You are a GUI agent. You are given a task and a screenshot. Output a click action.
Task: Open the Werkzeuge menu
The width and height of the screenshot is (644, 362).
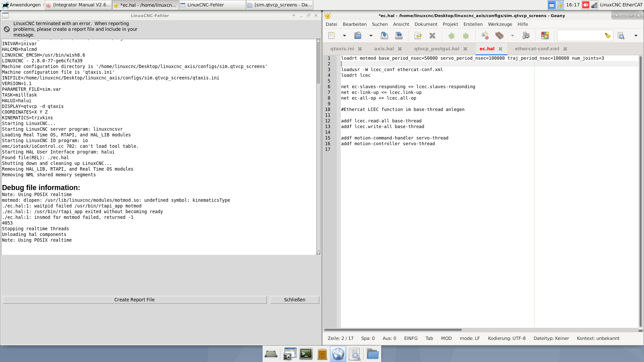(x=500, y=24)
